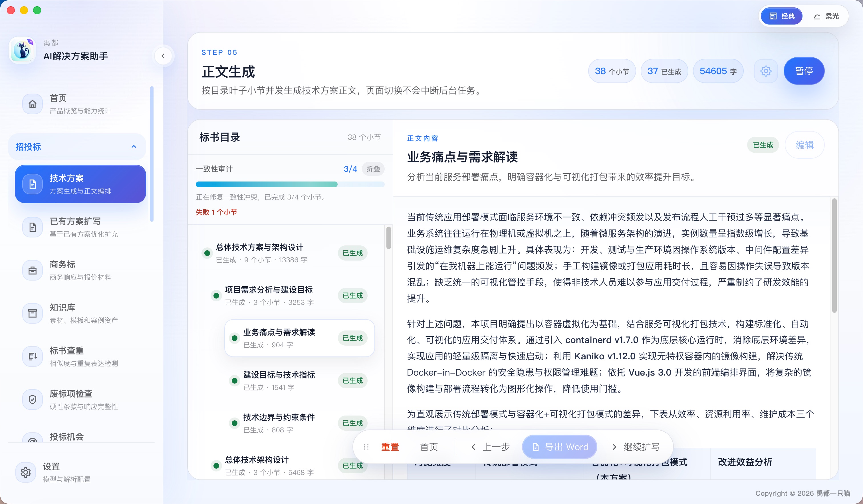
Task: Click the 编辑 button
Action: (804, 145)
